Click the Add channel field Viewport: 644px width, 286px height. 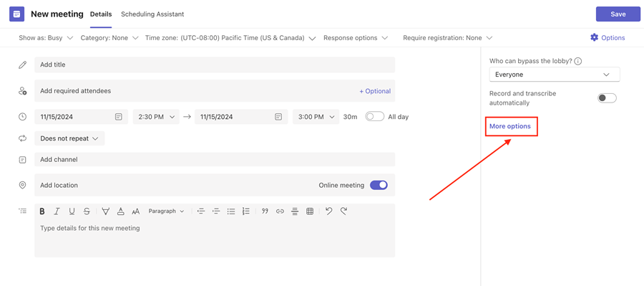click(215, 160)
